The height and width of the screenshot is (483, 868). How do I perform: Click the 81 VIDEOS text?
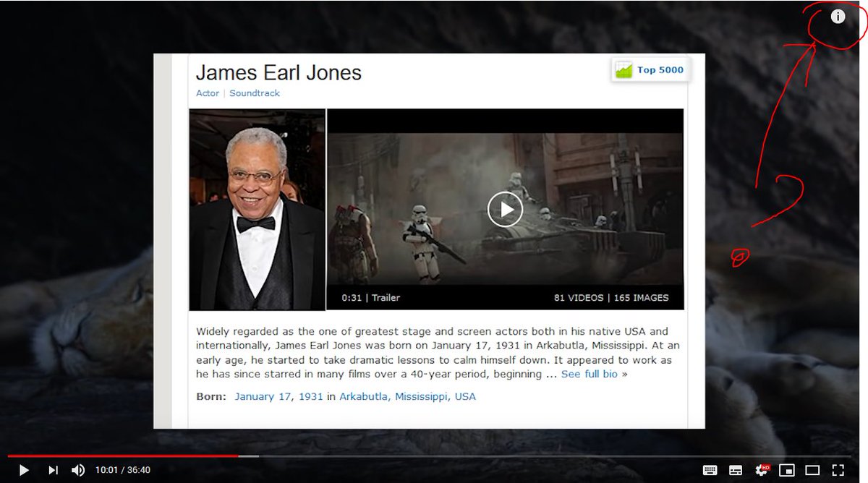[579, 298]
